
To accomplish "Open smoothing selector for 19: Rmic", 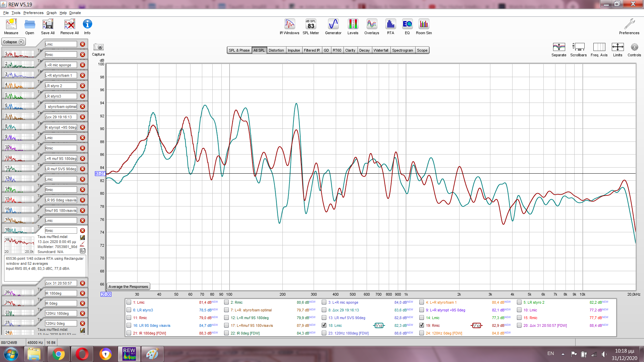I will [x=477, y=325].
